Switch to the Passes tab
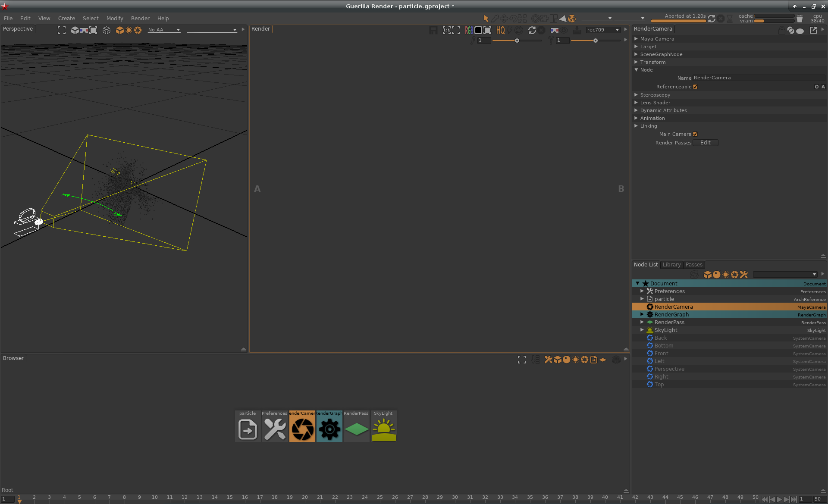 (x=694, y=265)
